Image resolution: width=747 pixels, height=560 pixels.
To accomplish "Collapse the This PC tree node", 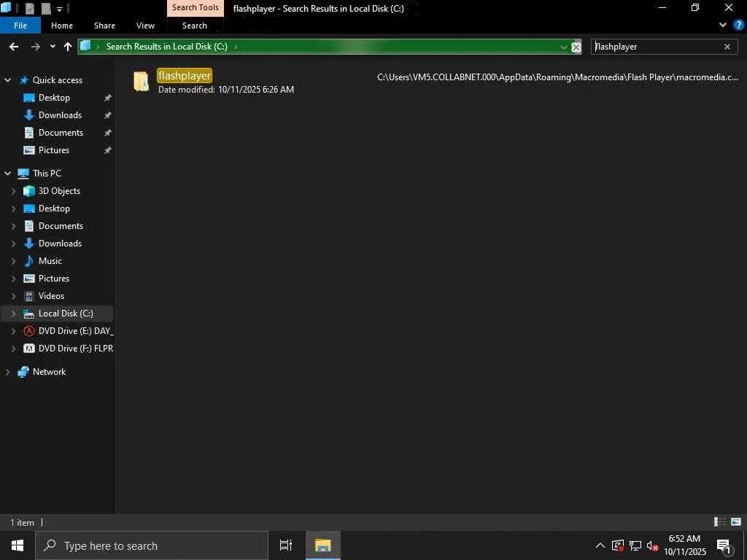I will pos(7,174).
